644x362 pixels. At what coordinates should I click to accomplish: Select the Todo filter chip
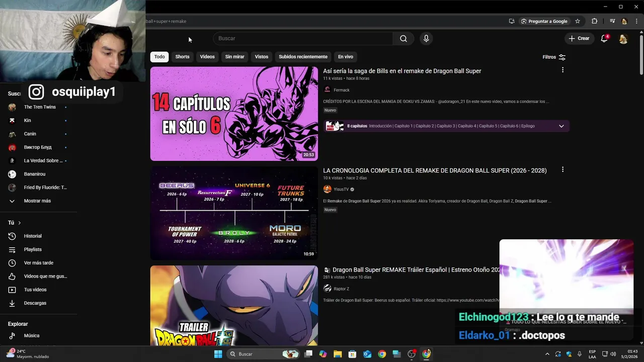tap(159, 57)
